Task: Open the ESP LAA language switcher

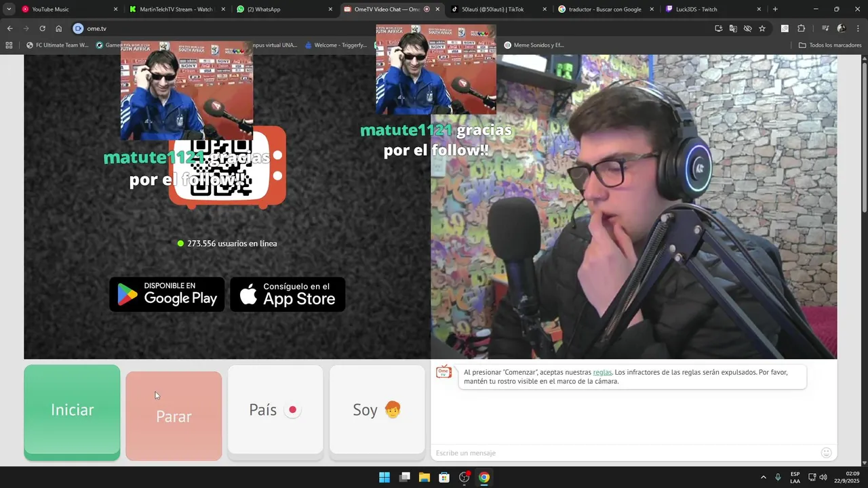Action: pos(795,477)
